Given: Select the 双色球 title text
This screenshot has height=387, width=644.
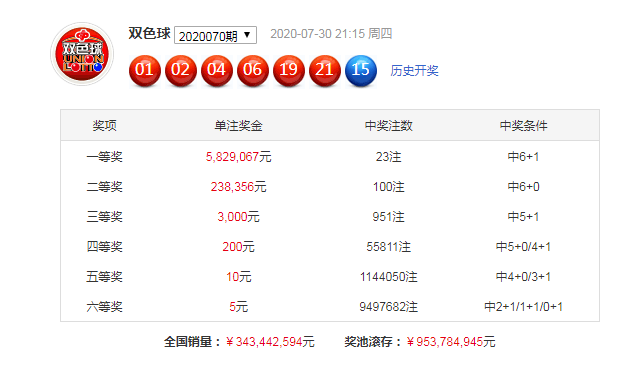Looking at the screenshot, I should [x=150, y=34].
